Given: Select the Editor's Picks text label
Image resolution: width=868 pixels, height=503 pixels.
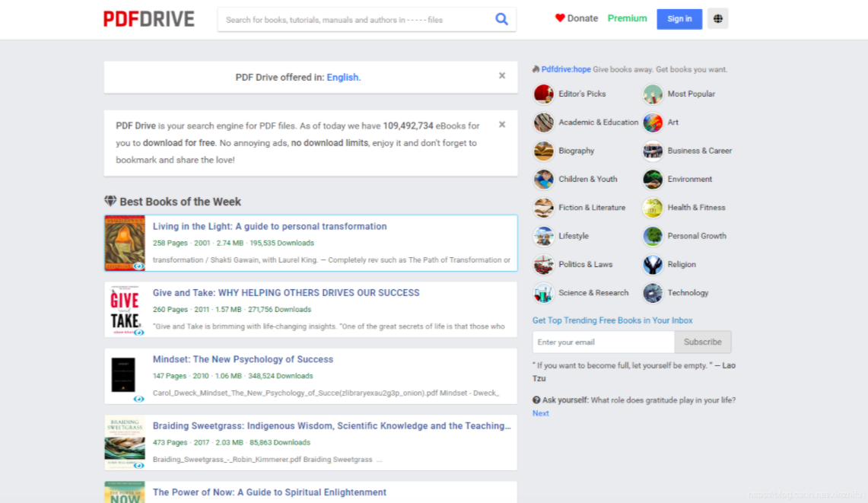Looking at the screenshot, I should tap(582, 94).
